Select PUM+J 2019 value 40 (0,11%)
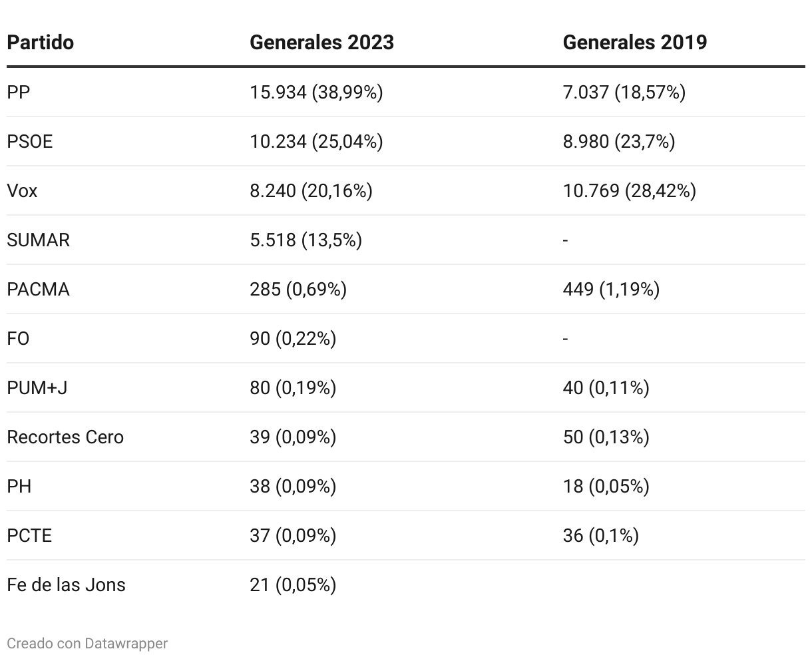812x659 pixels. point(606,387)
